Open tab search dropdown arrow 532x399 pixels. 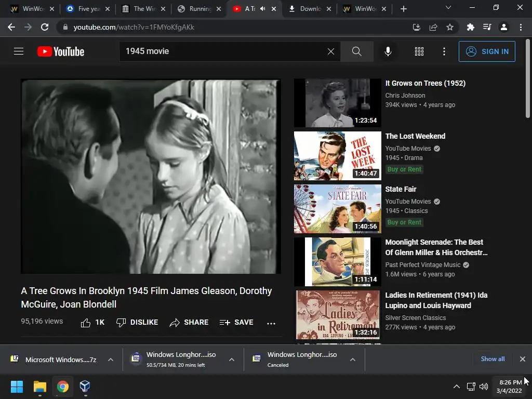point(448,7)
